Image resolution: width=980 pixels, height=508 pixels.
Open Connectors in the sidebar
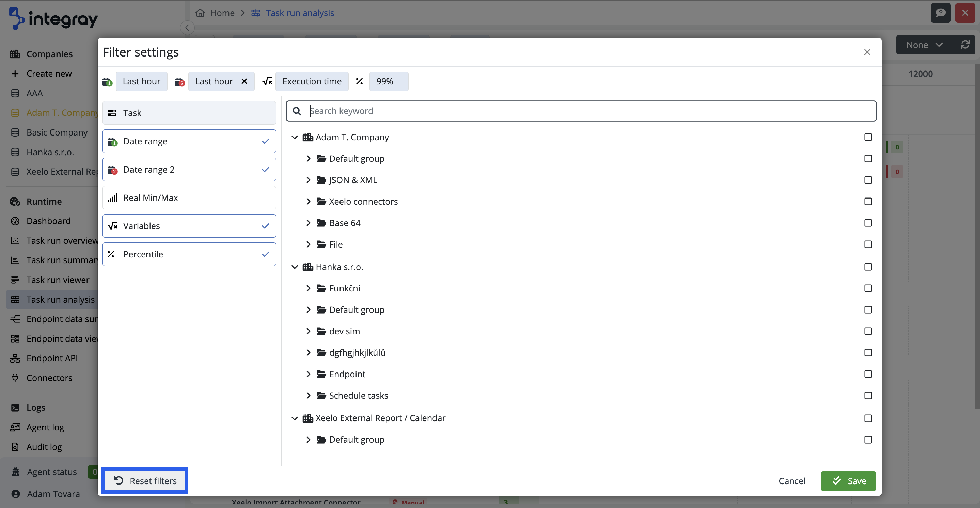click(49, 378)
